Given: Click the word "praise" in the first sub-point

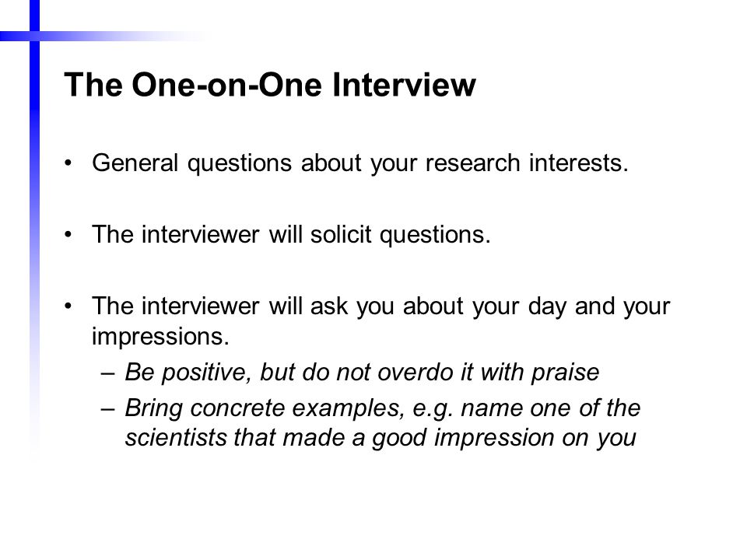Looking at the screenshot, I should tap(566, 373).
